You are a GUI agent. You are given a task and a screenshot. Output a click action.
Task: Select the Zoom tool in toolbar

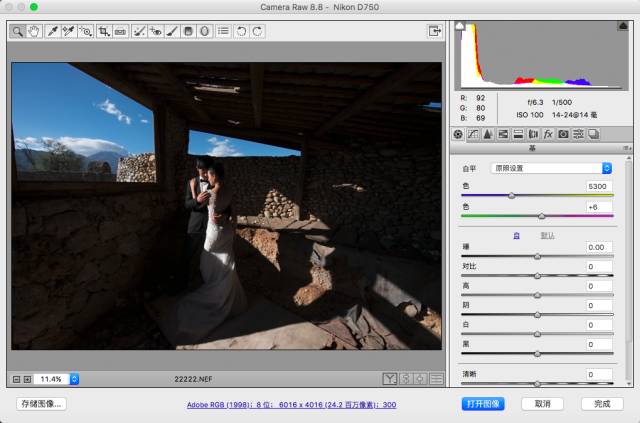coord(18,31)
